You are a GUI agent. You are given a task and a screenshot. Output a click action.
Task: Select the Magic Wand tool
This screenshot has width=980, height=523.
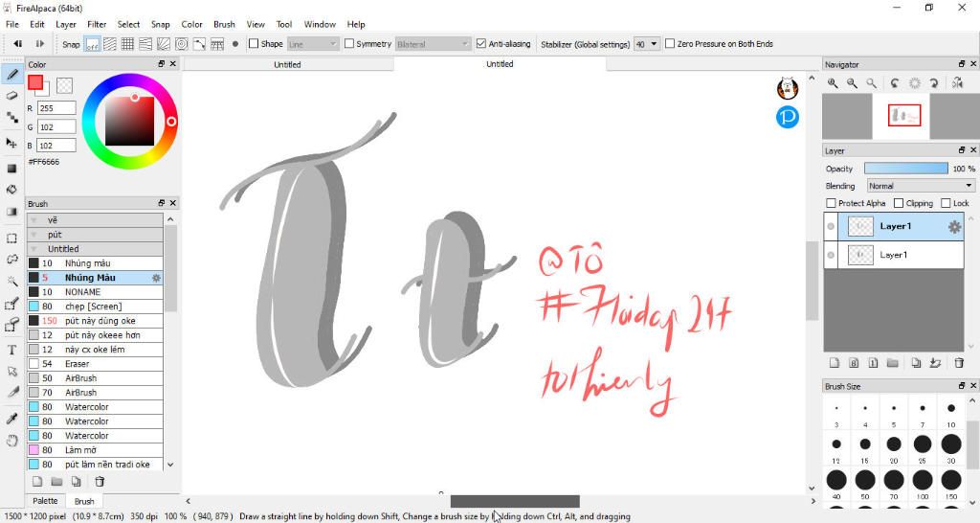coord(11,282)
